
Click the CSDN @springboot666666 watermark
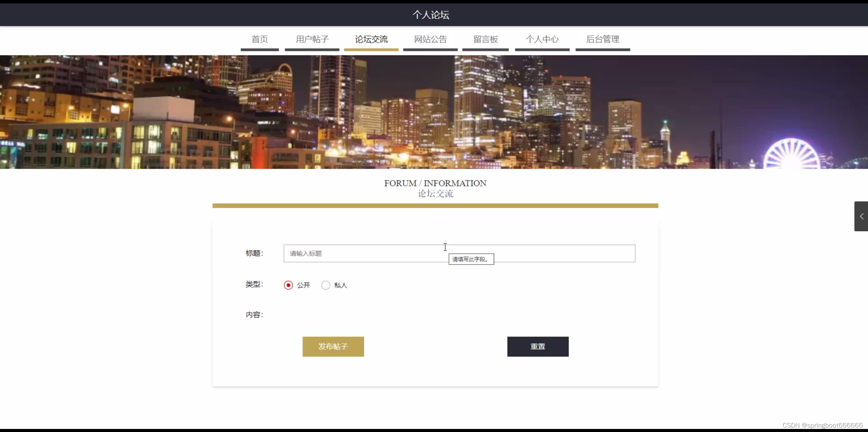click(x=822, y=425)
